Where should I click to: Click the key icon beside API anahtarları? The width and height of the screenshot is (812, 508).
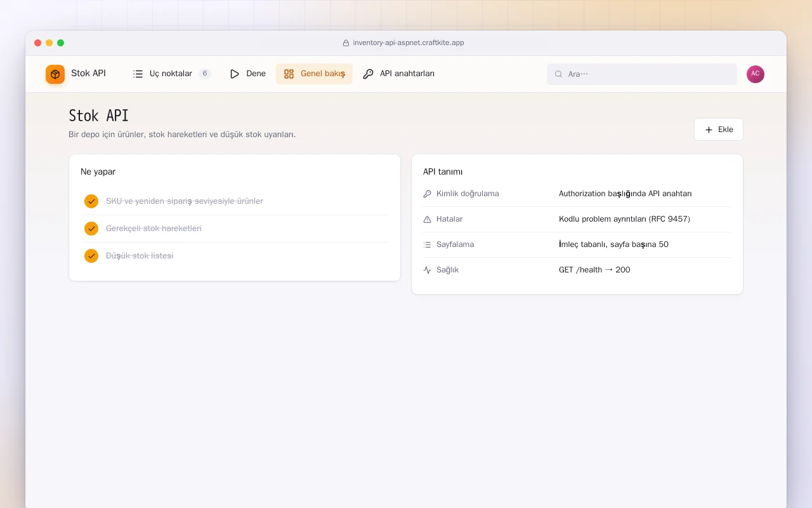coord(368,74)
